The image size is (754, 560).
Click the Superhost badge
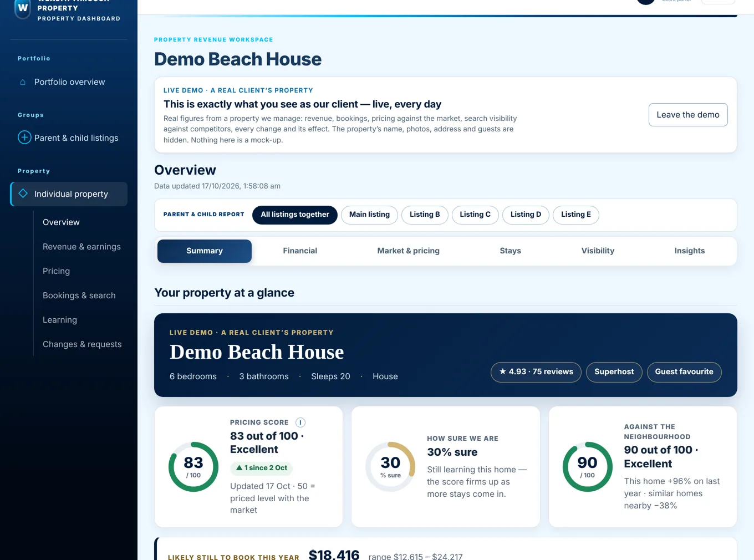614,372
